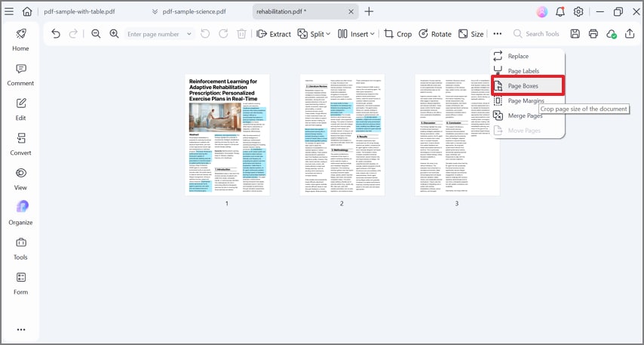Show more sidebar options at bottom

(x=21, y=329)
